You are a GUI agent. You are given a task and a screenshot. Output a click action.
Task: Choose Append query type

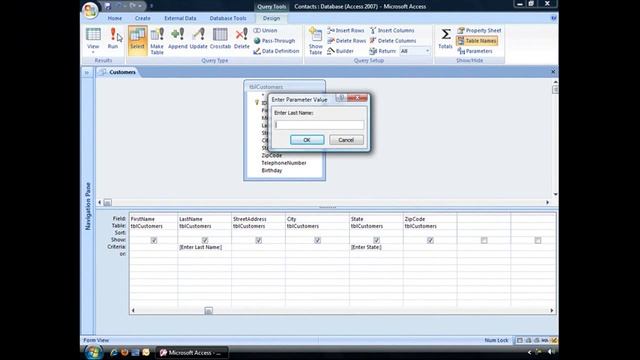(178, 38)
